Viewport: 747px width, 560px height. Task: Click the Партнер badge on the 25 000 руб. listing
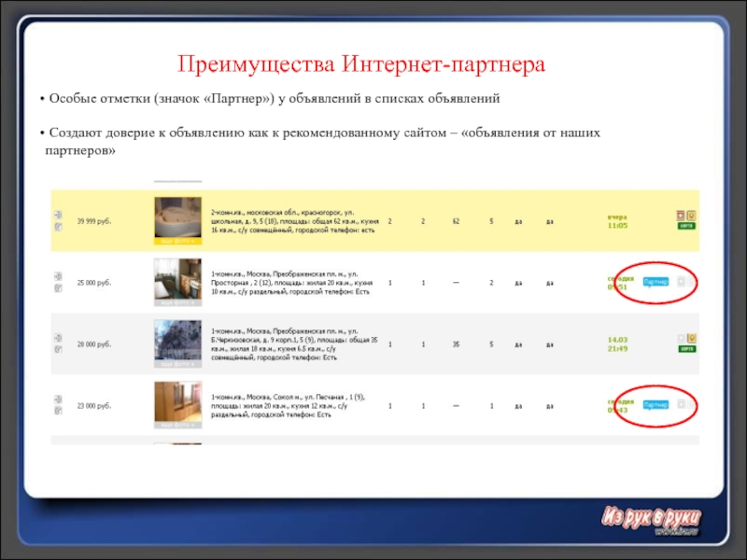656,280
